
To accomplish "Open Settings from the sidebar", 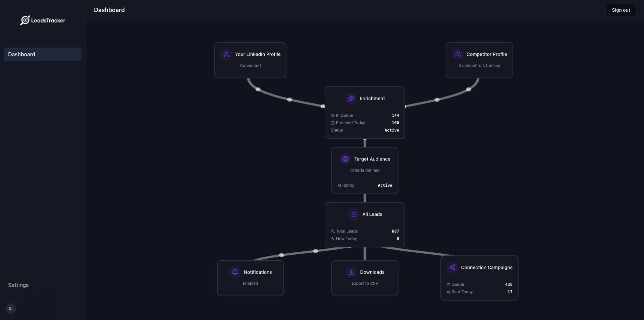I will coord(18,285).
